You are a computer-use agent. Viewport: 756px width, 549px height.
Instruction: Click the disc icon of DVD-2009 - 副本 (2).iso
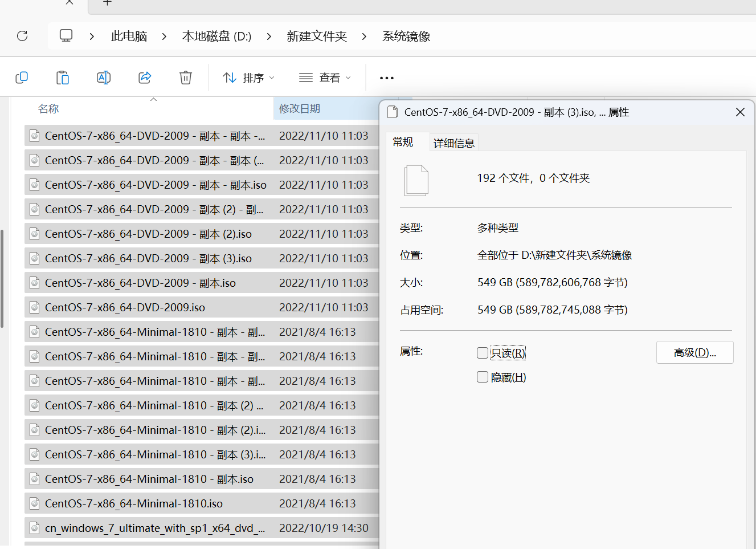point(35,234)
